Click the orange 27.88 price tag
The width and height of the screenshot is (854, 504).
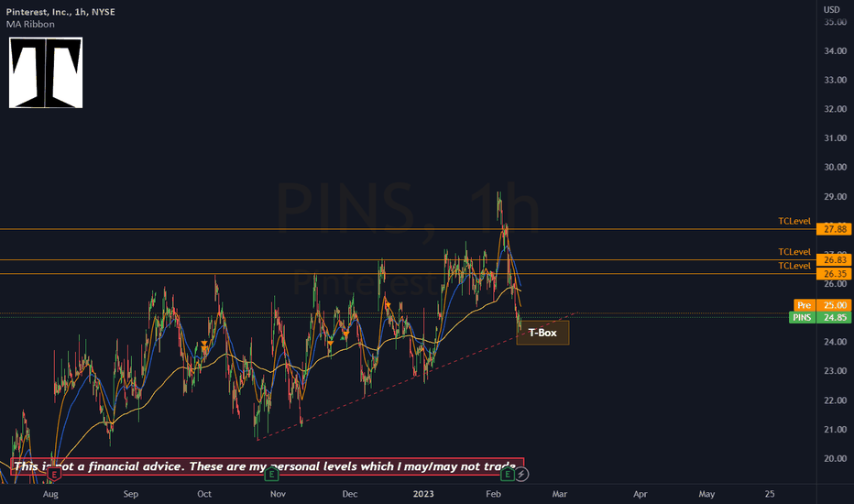point(835,229)
